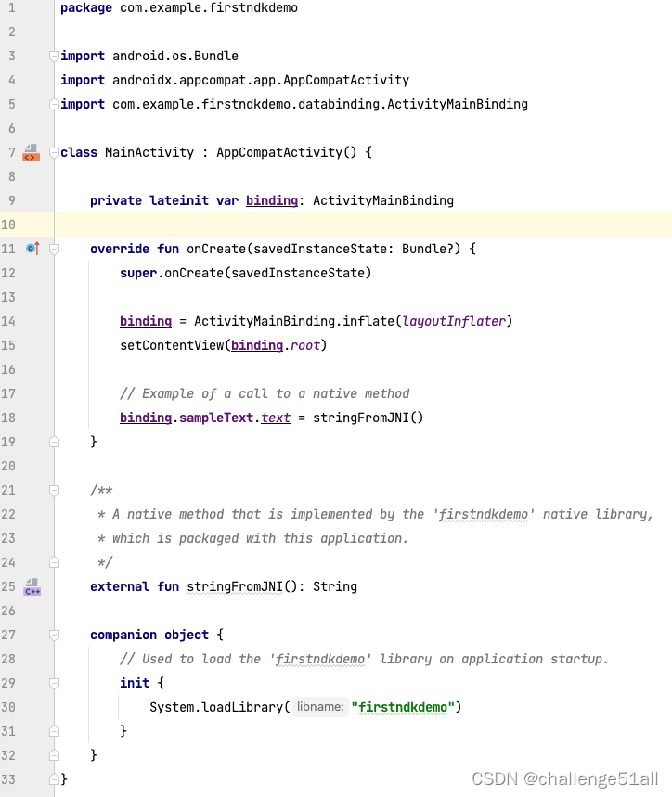This screenshot has height=797, width=672.
Task: Click the sampleText property reference
Action: (x=216, y=418)
